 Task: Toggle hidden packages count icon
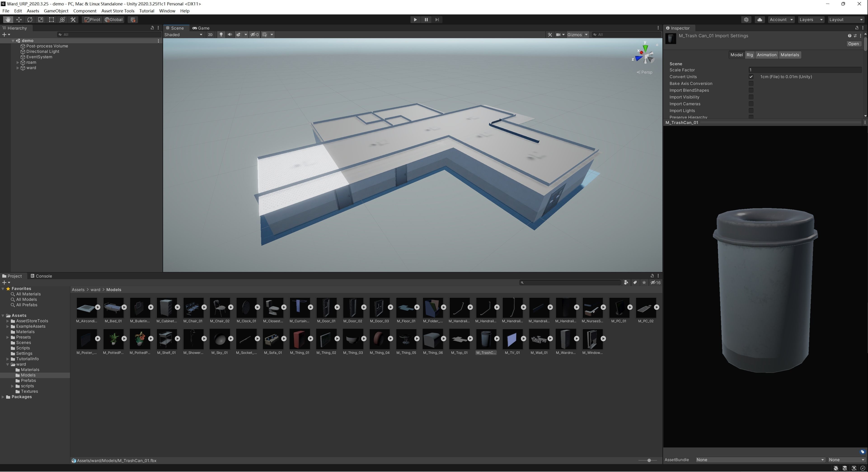pyautogui.click(x=656, y=283)
